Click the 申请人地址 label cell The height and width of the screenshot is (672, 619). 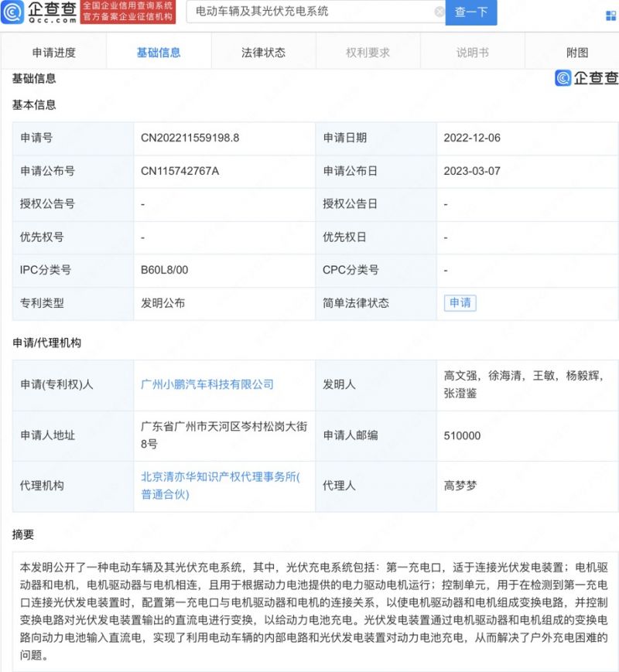pyautogui.click(x=74, y=435)
